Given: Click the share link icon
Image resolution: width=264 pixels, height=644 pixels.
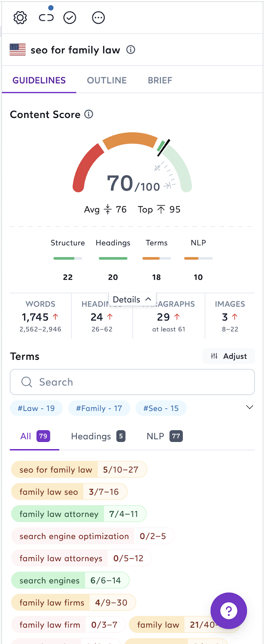Looking at the screenshot, I should click(x=46, y=17).
